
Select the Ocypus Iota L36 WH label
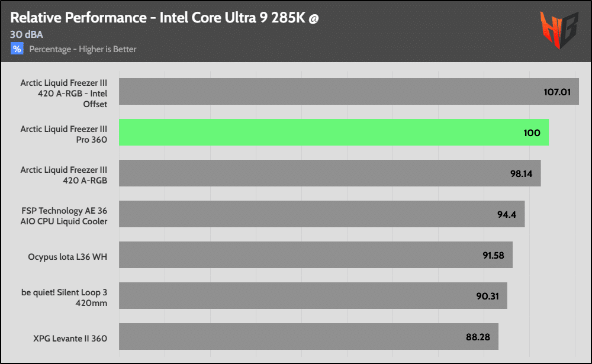[x=67, y=257]
